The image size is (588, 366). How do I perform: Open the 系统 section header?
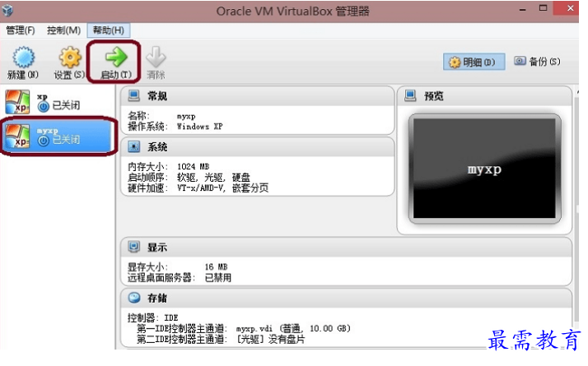(x=257, y=146)
